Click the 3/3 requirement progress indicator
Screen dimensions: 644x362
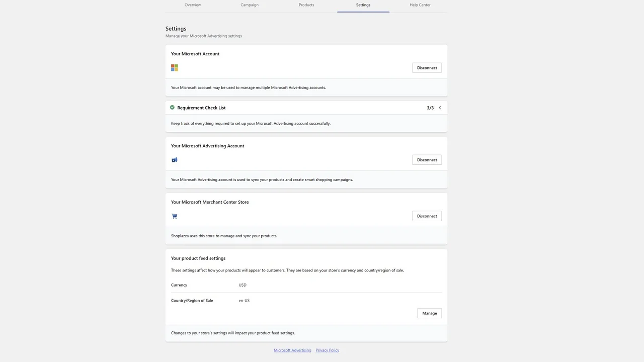tap(430, 107)
